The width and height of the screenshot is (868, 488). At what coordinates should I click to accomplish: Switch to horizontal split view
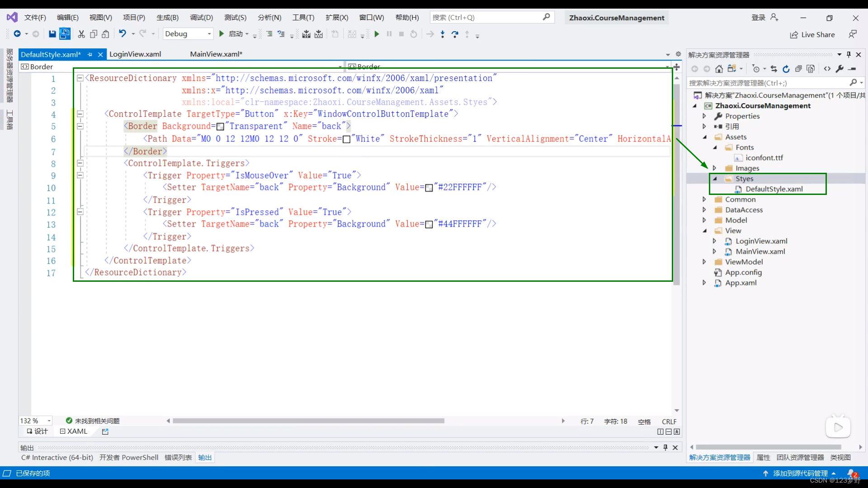[x=669, y=431]
